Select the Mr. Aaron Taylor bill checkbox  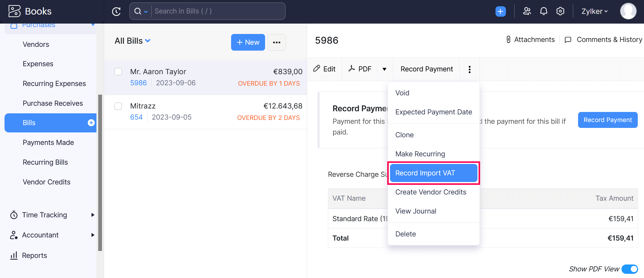[x=118, y=72]
